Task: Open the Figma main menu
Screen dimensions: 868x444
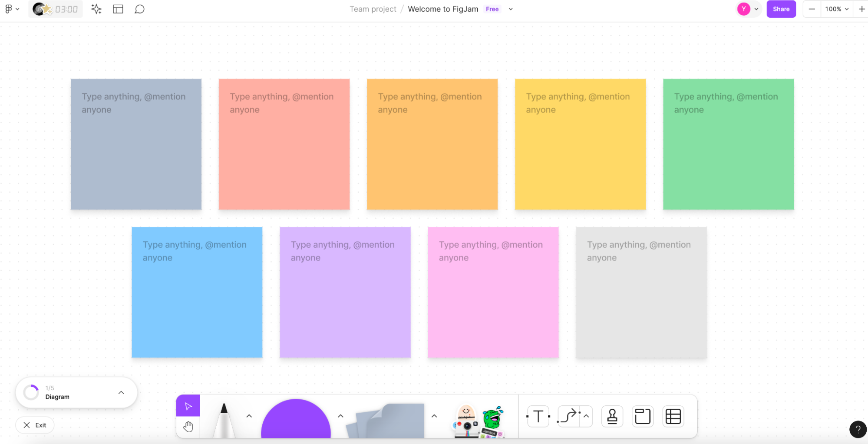Action: coord(12,9)
